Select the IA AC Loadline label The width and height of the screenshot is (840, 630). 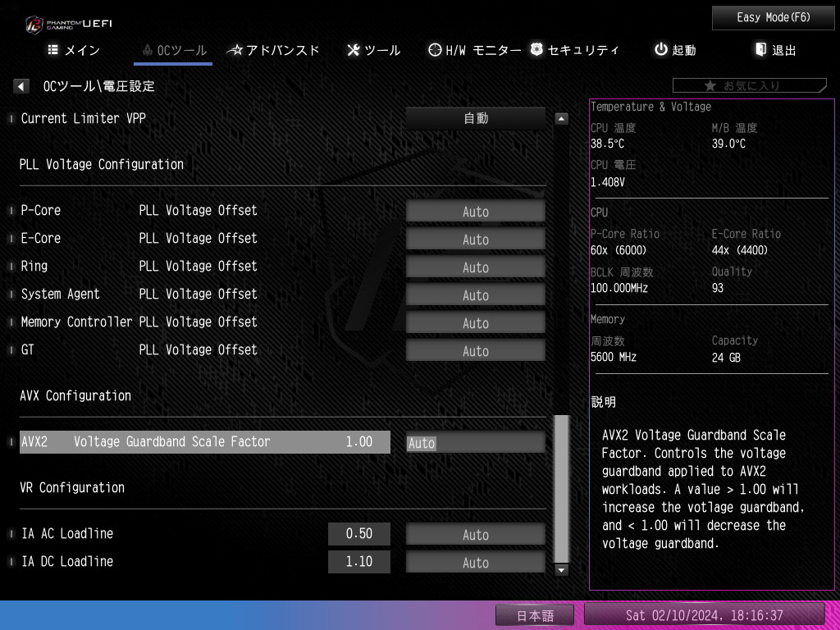[67, 533]
